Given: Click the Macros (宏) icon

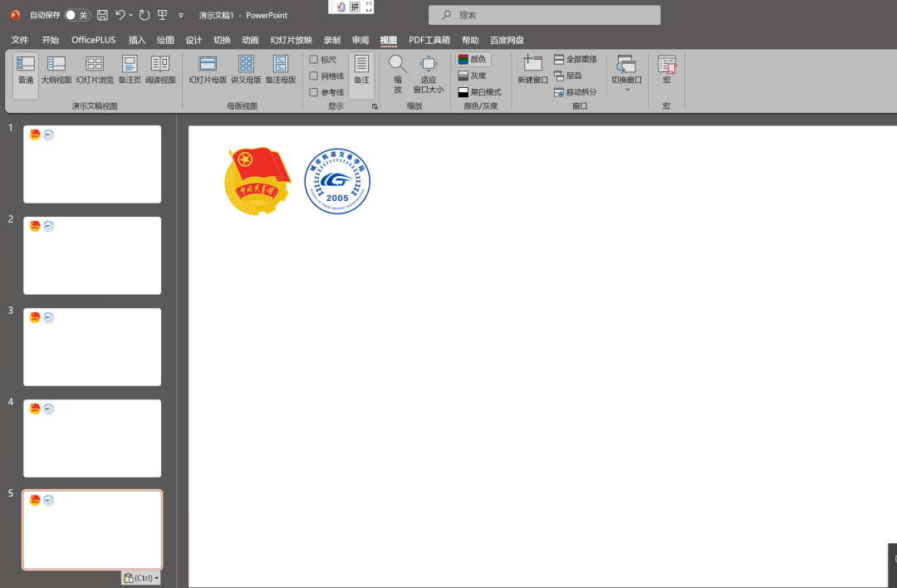Looking at the screenshot, I should [666, 70].
